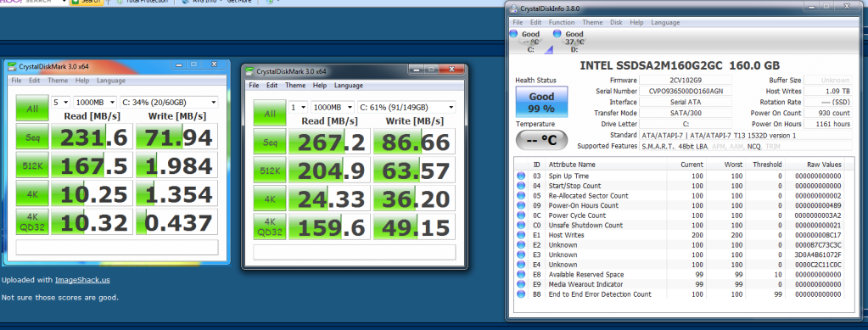Open Help menu in left CrystalDiskMark
This screenshot has width=868, height=330.
coord(82,81)
